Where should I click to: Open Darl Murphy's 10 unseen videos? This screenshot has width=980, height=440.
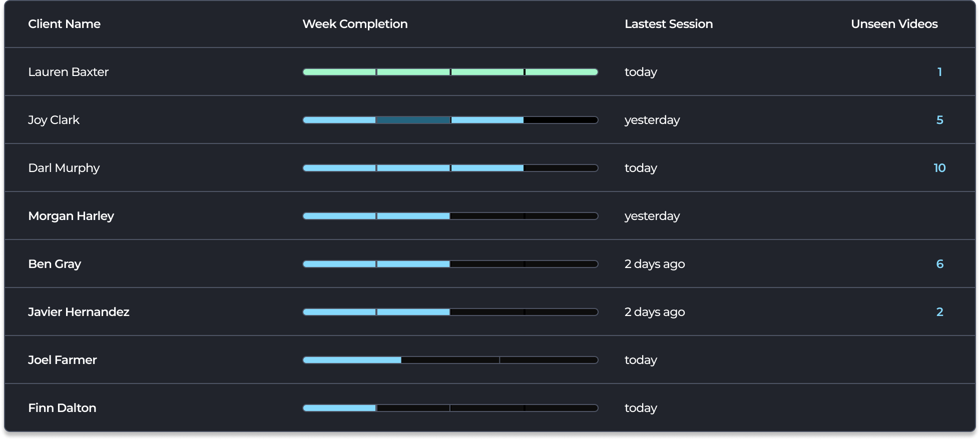939,168
